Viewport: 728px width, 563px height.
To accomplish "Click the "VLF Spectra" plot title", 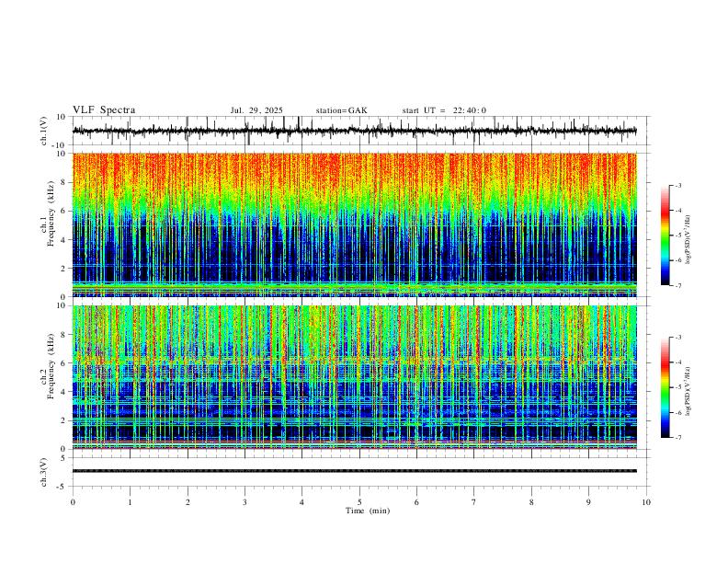I will click(104, 110).
